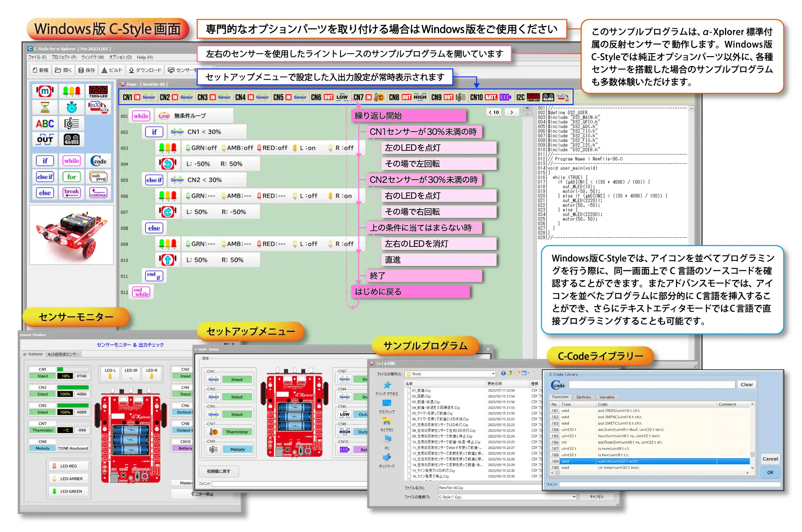Open the ウィンドウ (W) menu
The height and width of the screenshot is (532, 802).
tap(92, 57)
